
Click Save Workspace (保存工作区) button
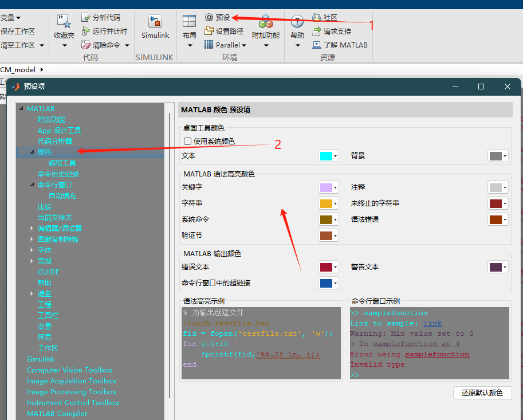coord(17,31)
